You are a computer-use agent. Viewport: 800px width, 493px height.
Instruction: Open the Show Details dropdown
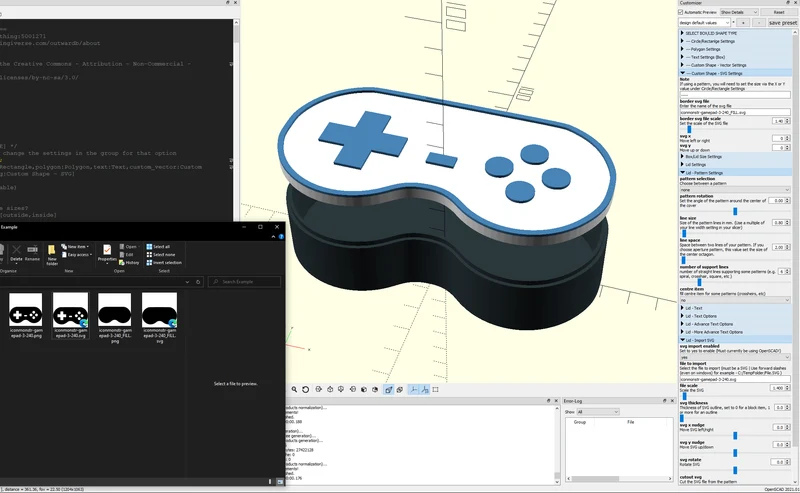tap(738, 12)
